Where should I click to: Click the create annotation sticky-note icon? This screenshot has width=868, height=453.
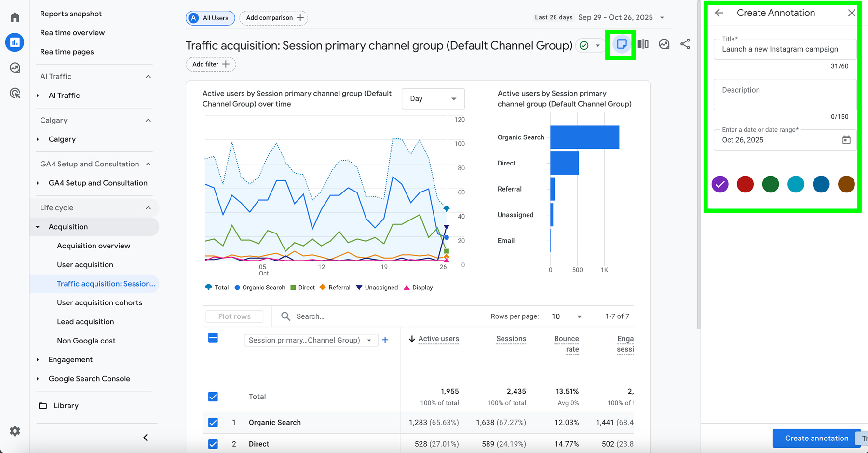coord(622,44)
